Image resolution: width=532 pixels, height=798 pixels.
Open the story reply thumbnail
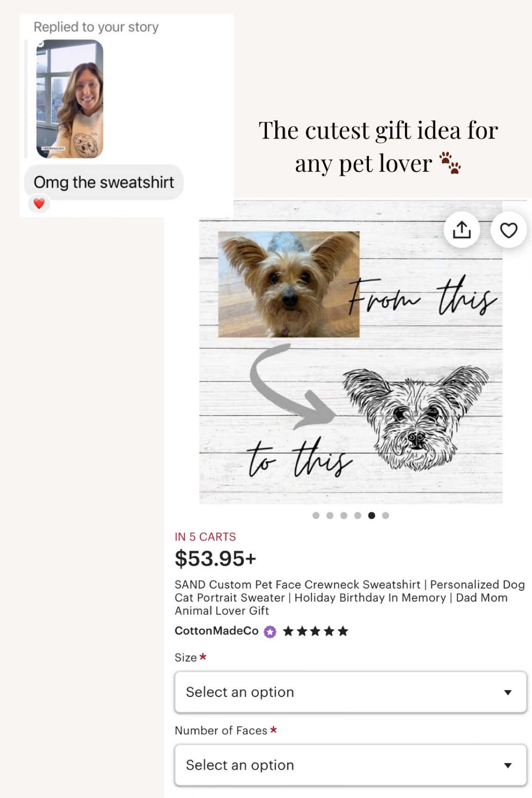[x=70, y=99]
